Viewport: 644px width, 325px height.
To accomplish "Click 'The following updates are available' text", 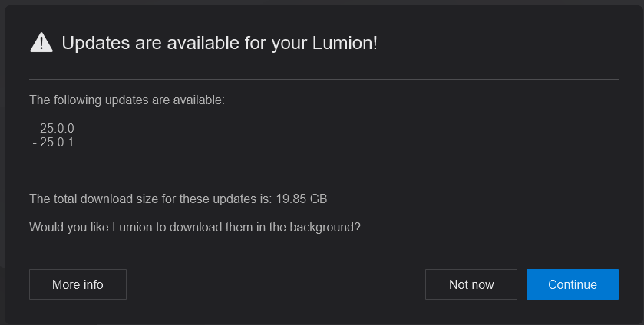I will tap(127, 100).
